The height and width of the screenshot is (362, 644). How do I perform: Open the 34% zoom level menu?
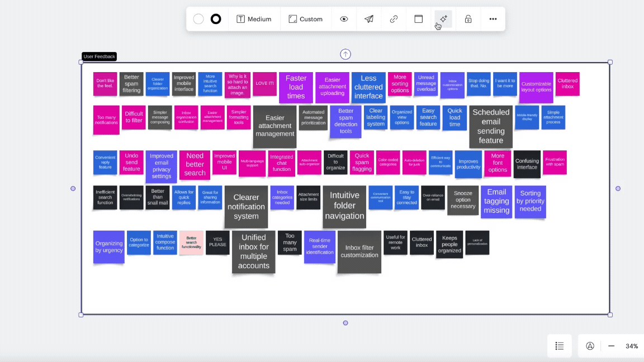pos(632,346)
